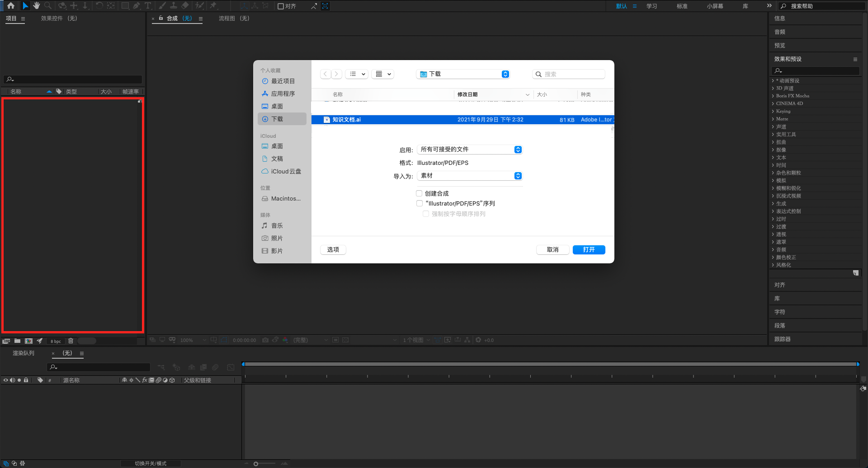Open the 效果和预设 panel menu
This screenshot has width=868, height=468.
tap(855, 59)
